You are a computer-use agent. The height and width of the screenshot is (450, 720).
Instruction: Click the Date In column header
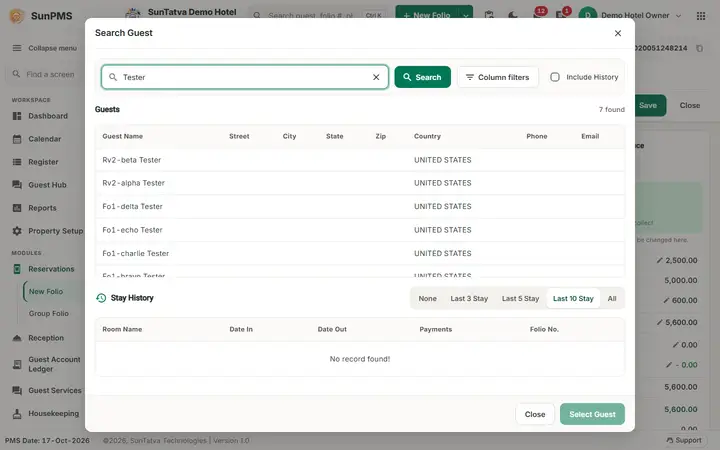(x=241, y=329)
